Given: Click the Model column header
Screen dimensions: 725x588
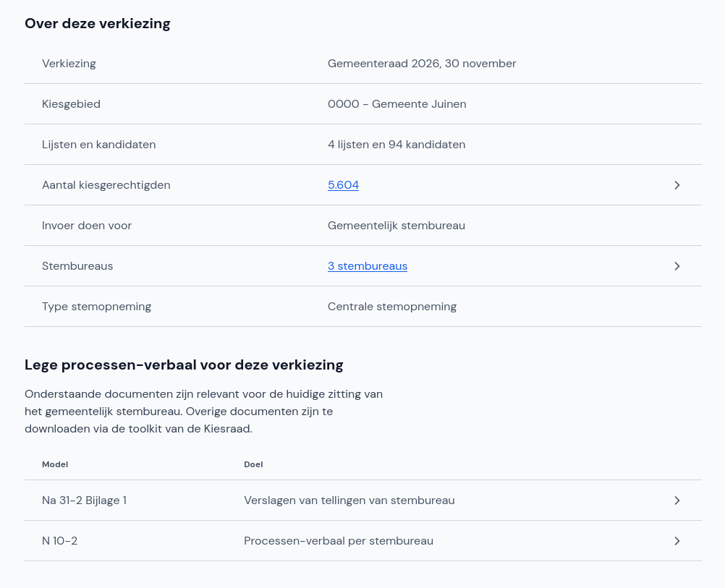Looking at the screenshot, I should tap(55, 464).
